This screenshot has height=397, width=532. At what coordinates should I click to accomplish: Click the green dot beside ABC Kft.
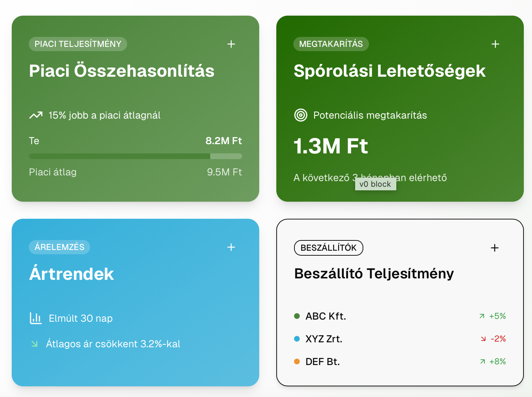pyautogui.click(x=297, y=316)
